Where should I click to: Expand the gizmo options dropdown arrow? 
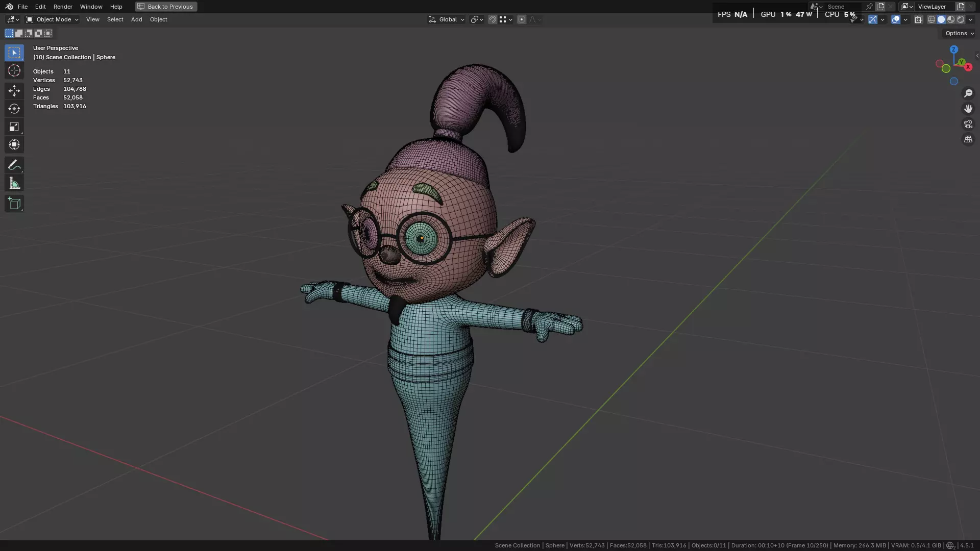tap(883, 19)
